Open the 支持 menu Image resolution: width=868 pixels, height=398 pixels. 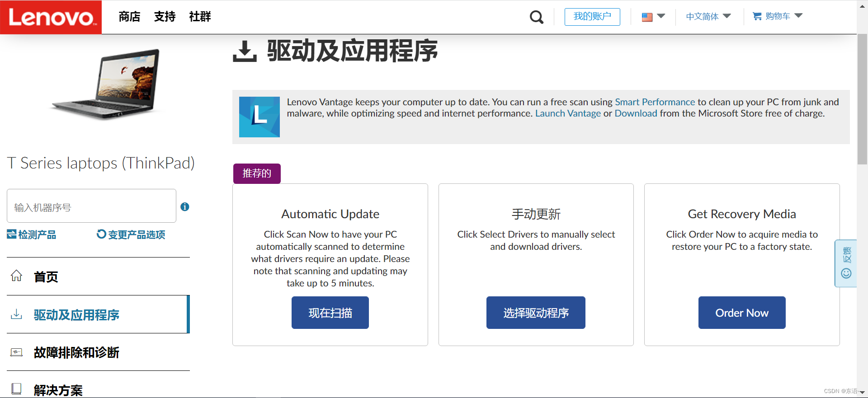(165, 17)
